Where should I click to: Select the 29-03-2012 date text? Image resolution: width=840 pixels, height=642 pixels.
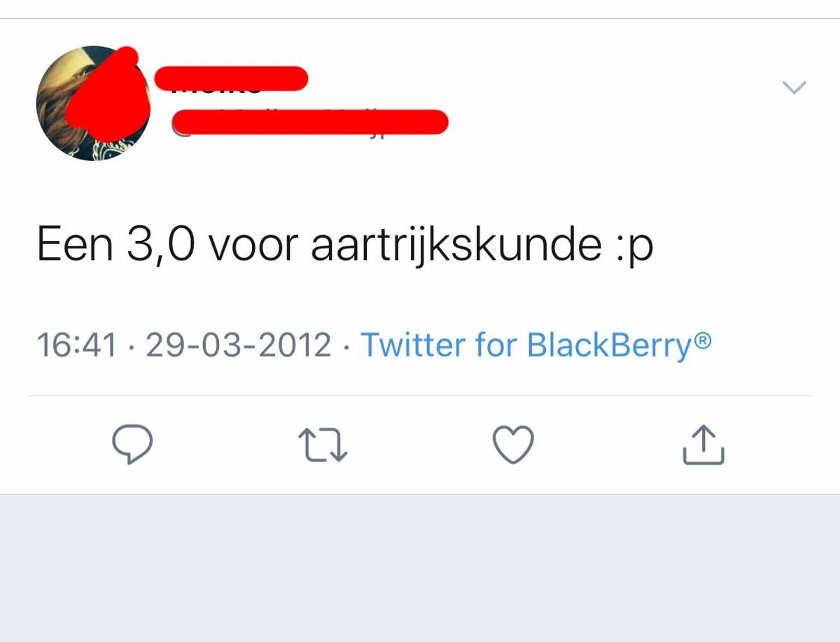238,345
